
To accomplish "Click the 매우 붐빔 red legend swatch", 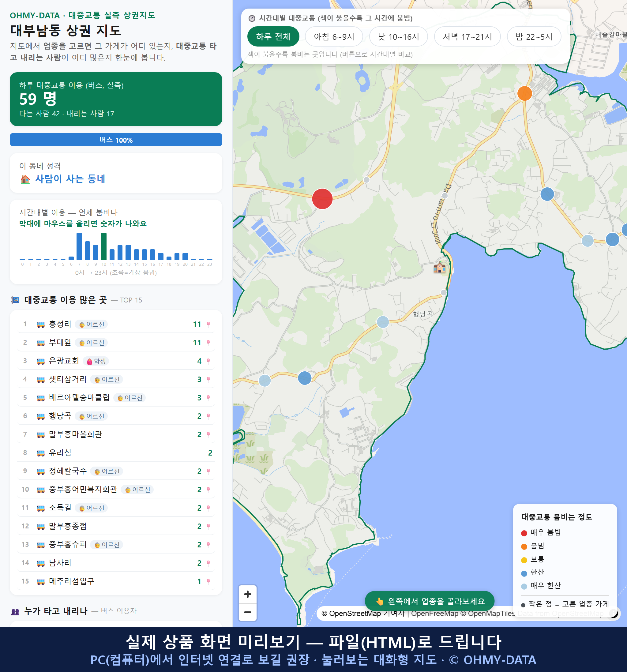I will 524,533.
